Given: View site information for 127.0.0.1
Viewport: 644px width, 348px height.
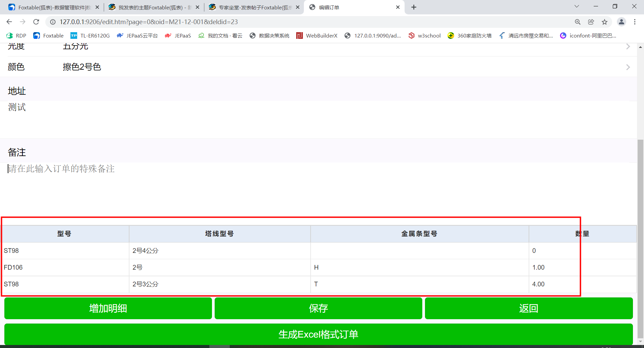Looking at the screenshot, I should (x=53, y=22).
